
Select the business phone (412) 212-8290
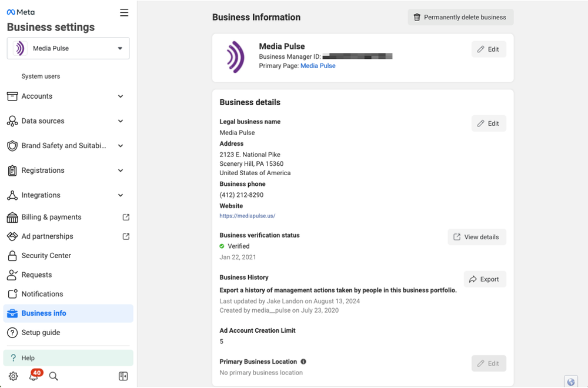[242, 195]
